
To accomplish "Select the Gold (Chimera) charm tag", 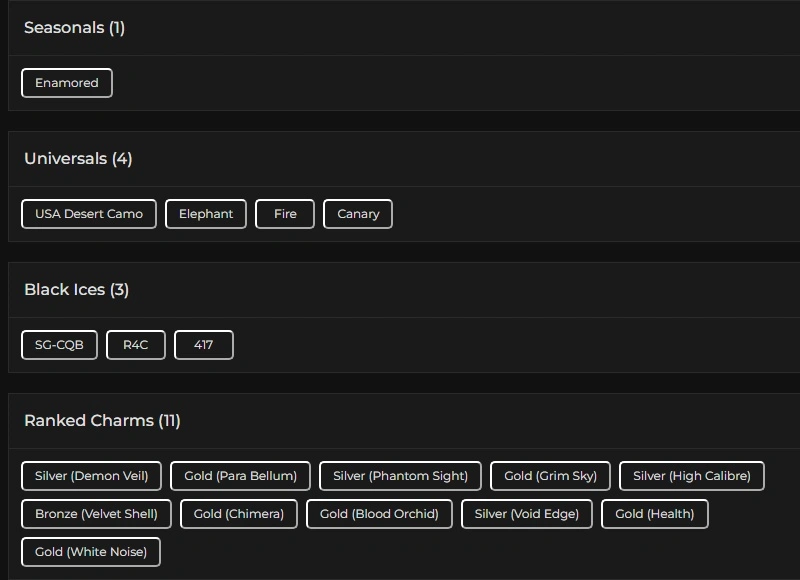I will click(x=239, y=514).
